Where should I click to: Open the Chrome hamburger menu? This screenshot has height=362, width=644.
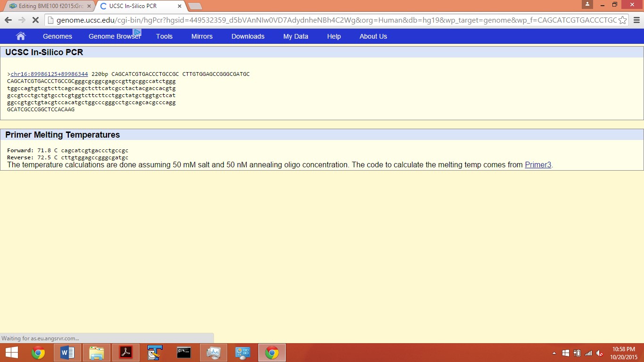(636, 20)
